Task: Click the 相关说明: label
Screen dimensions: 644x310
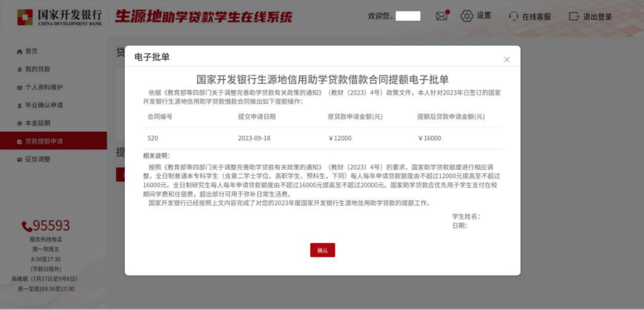Action: pyautogui.click(x=157, y=156)
